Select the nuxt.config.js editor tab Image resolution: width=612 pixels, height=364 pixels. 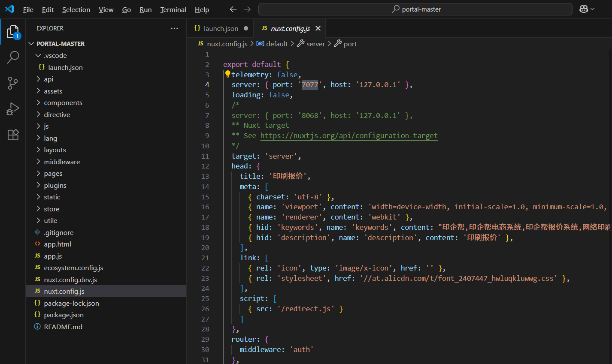290,28
